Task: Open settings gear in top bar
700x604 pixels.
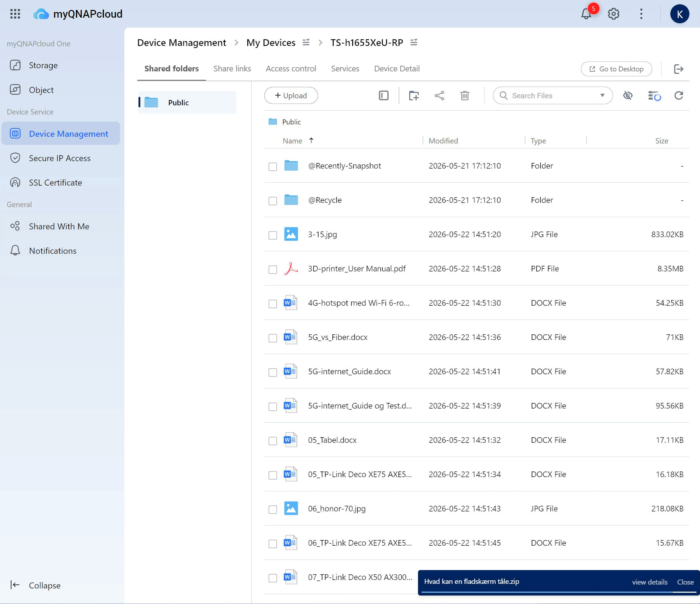Action: pos(613,14)
